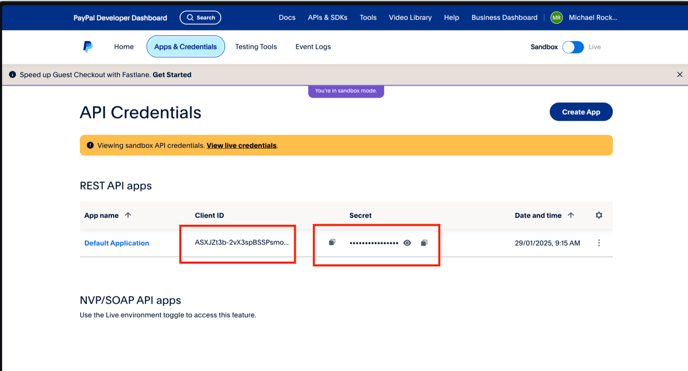688x371 pixels.
Task: Sort by Date and time arrow
Action: [x=571, y=215]
